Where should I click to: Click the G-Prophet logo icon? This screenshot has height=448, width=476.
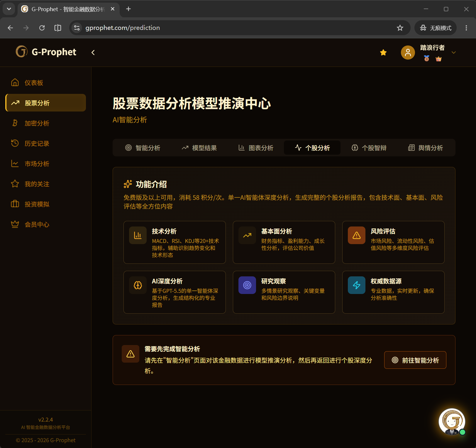pyautogui.click(x=22, y=52)
